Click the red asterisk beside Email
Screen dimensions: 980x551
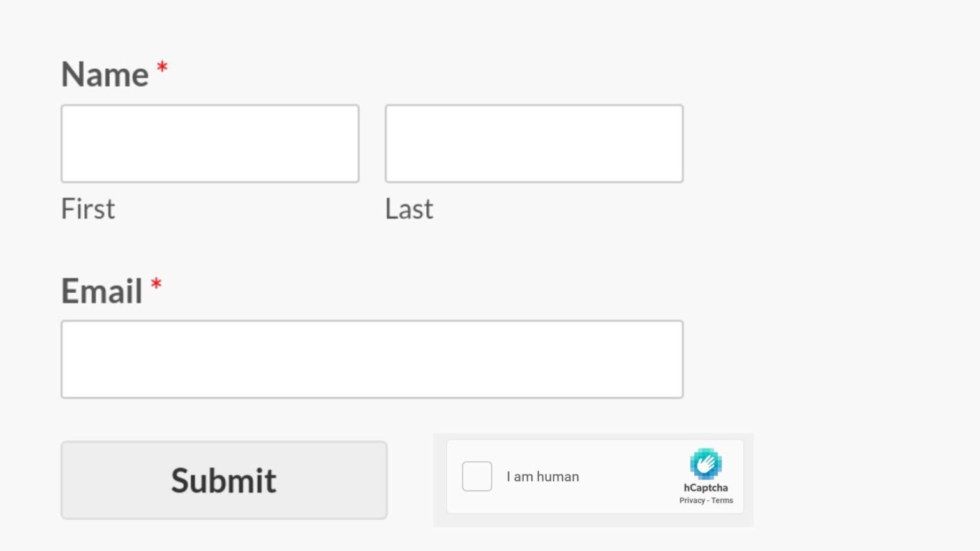click(x=156, y=284)
